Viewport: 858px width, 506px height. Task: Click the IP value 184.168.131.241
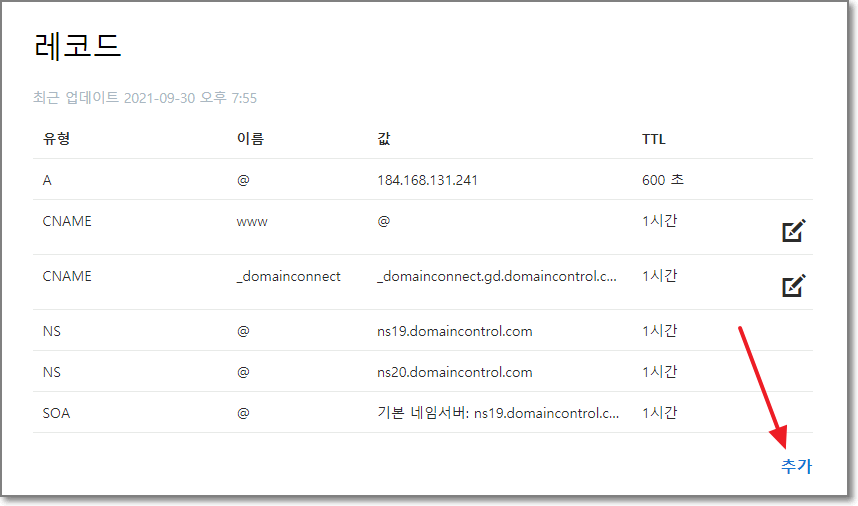coord(427,180)
